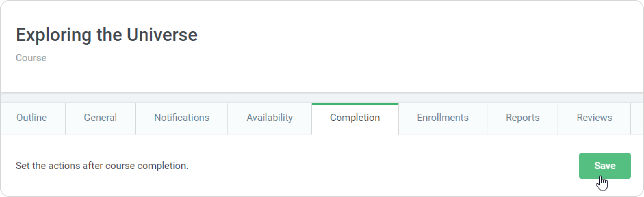The height and width of the screenshot is (197, 644).
Task: View the Reports tab
Action: [522, 118]
